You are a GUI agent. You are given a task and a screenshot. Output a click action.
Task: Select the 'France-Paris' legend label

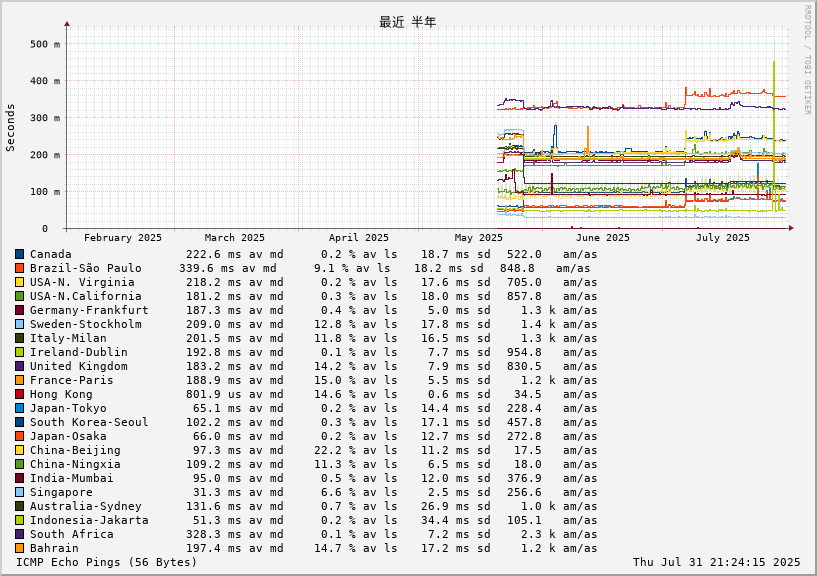click(71, 381)
